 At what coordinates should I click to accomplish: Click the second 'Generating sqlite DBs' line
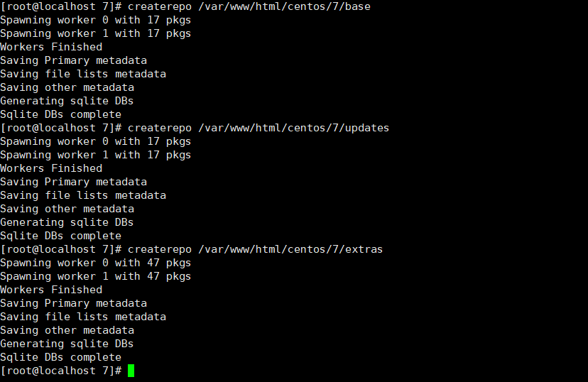67,223
